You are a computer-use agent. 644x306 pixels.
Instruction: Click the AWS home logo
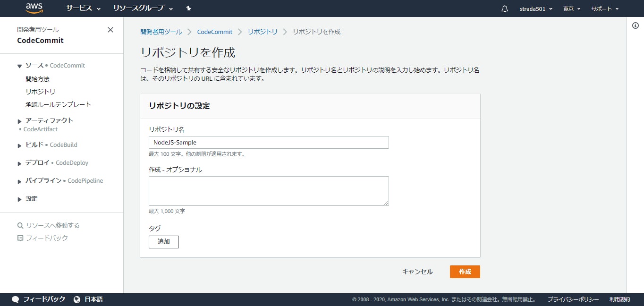coord(35,8)
